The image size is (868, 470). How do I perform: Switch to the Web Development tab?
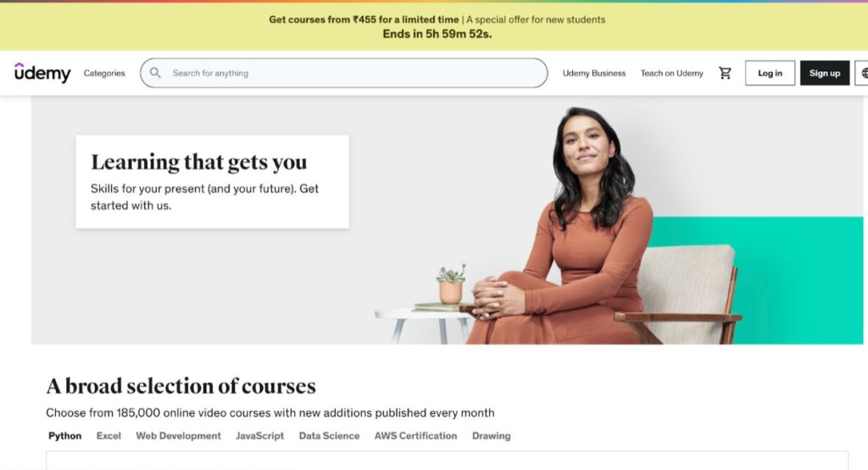178,435
